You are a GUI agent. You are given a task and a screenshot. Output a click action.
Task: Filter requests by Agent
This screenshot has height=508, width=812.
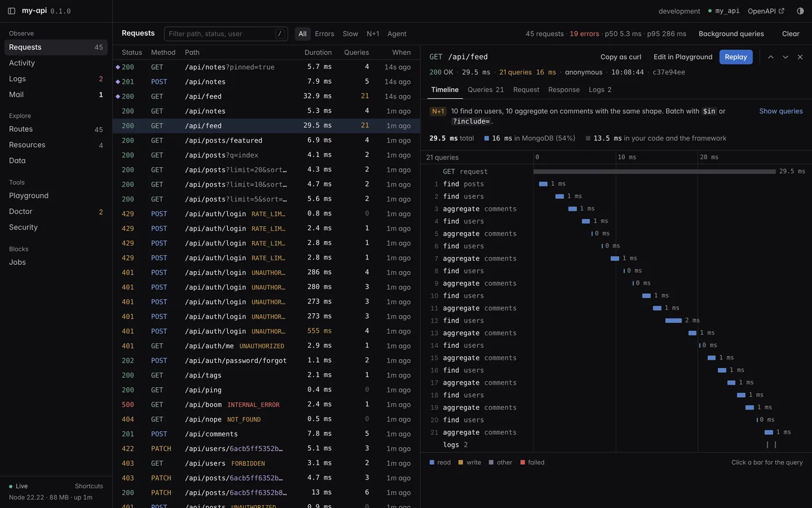point(397,34)
